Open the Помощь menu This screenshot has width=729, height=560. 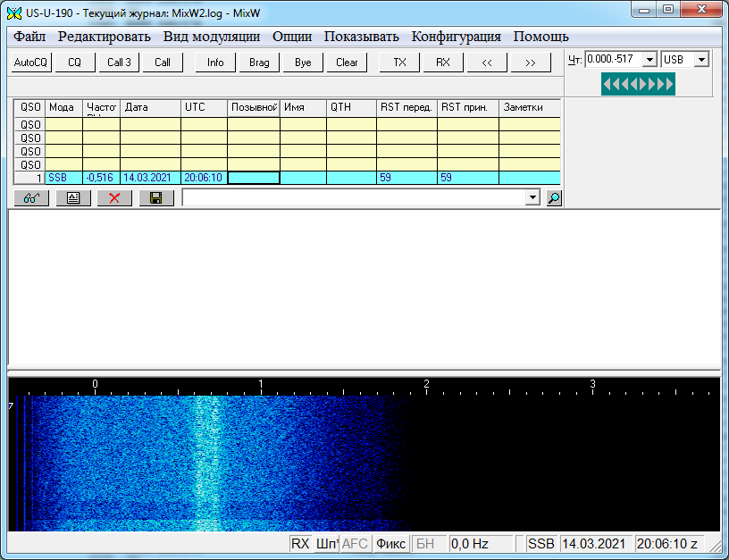541,37
